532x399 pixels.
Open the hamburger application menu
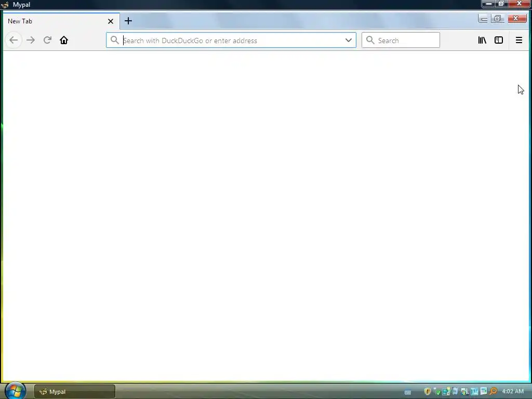tap(519, 40)
